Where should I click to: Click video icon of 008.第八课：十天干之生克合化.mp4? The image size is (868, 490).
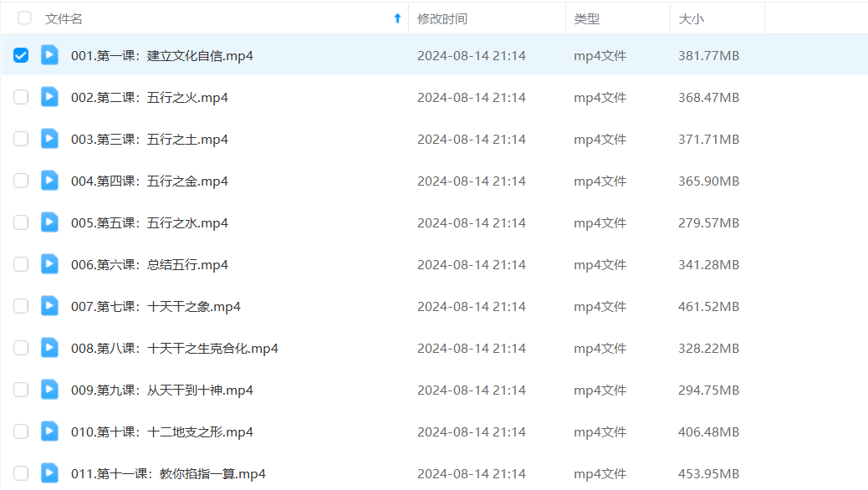tap(50, 348)
